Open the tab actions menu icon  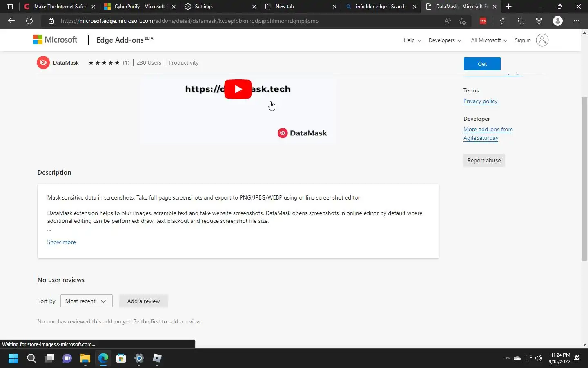10,7
